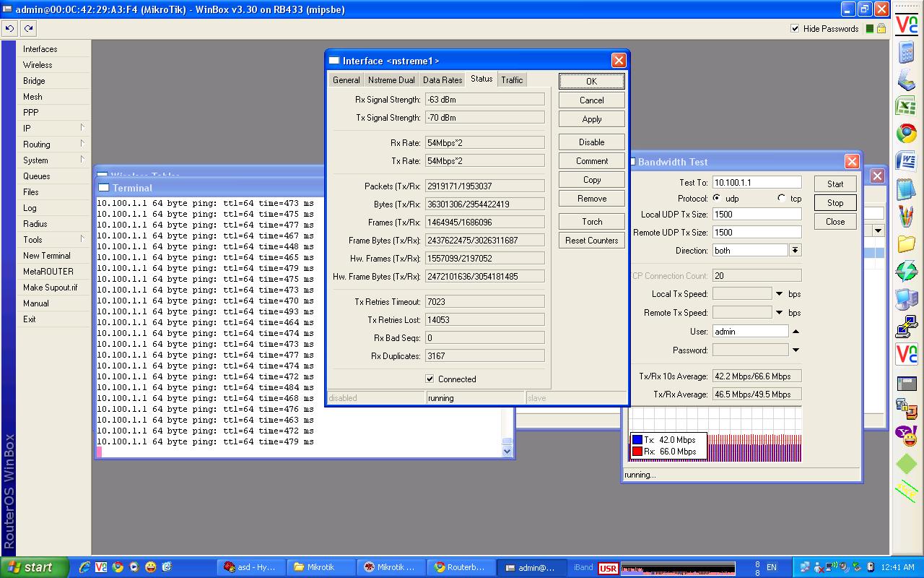Click the Terminal window scroll down arrow

(507, 451)
